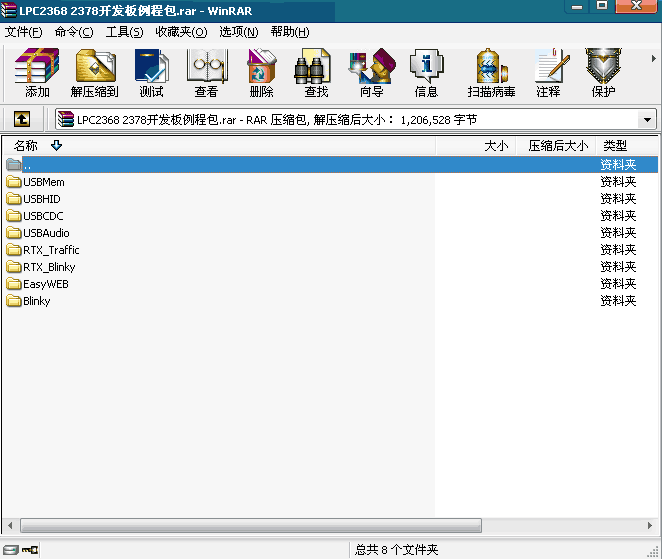Click the key password icon in status bar
The width and height of the screenshot is (662, 559).
coord(30,550)
